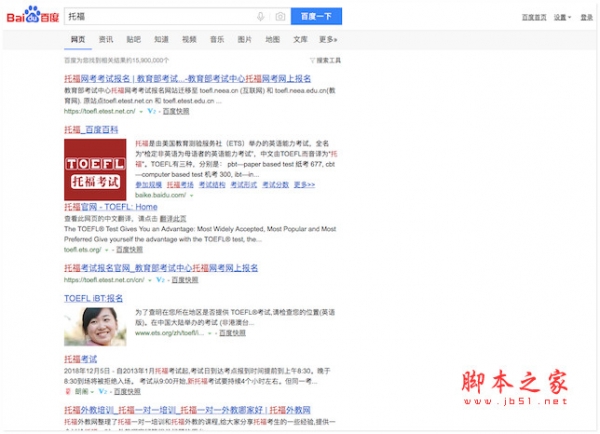Go to 百度首页 link

[x=534, y=17]
